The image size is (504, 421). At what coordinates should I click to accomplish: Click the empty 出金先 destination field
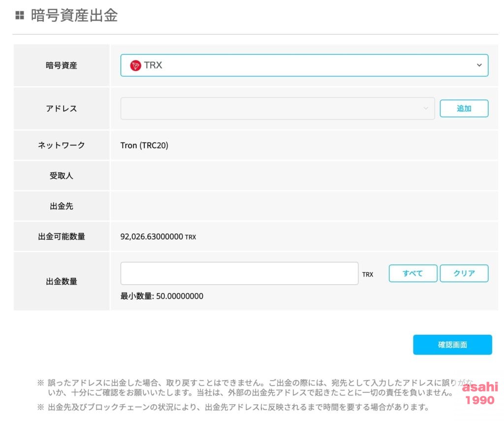(304, 206)
